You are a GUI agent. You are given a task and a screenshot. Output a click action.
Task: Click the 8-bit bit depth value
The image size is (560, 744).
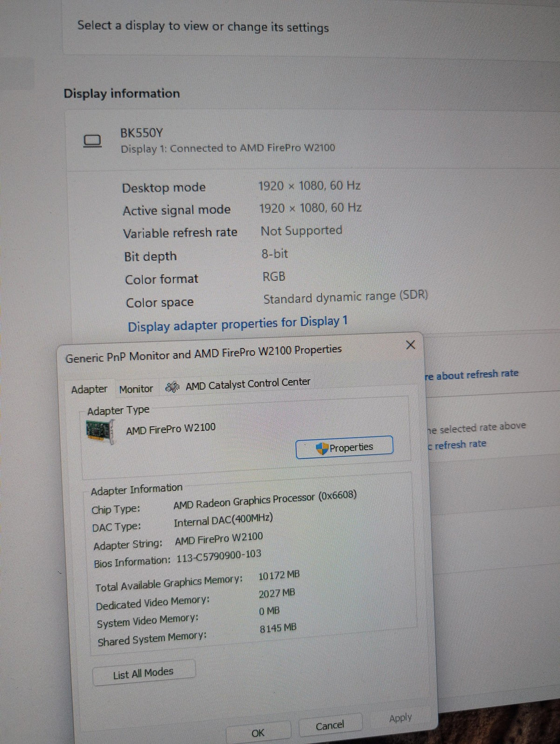(x=274, y=254)
